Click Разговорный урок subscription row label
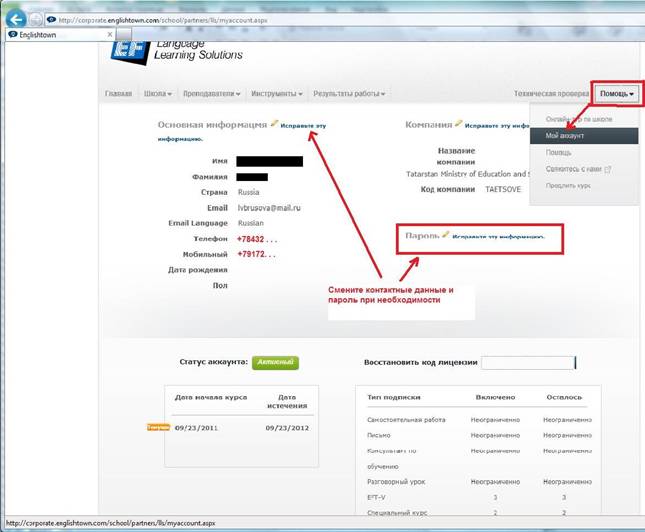The height and width of the screenshot is (532, 645). [x=396, y=482]
